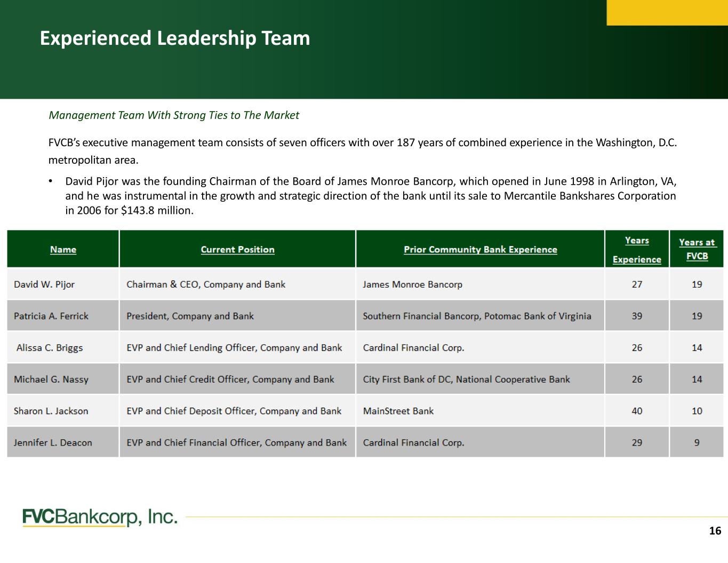
Task: Select the Prior Community Bank Experience header
Action: pos(480,249)
